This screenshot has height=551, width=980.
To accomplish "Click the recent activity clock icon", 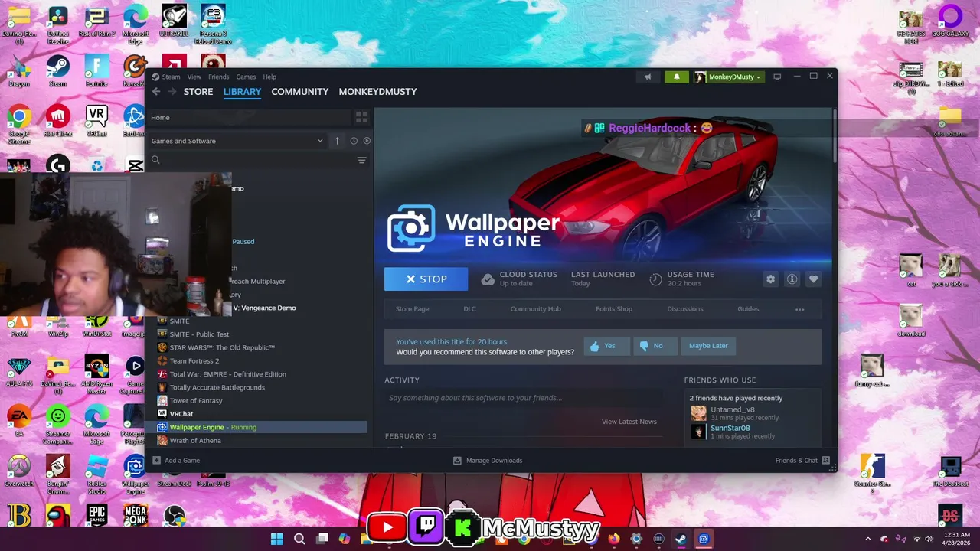I will [x=354, y=141].
